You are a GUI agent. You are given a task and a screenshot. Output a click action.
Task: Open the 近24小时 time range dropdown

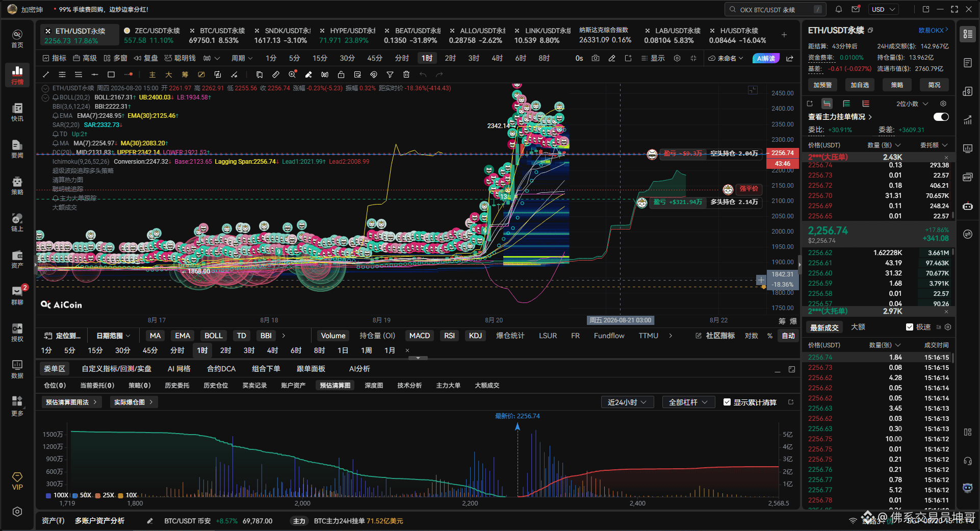tap(627, 402)
